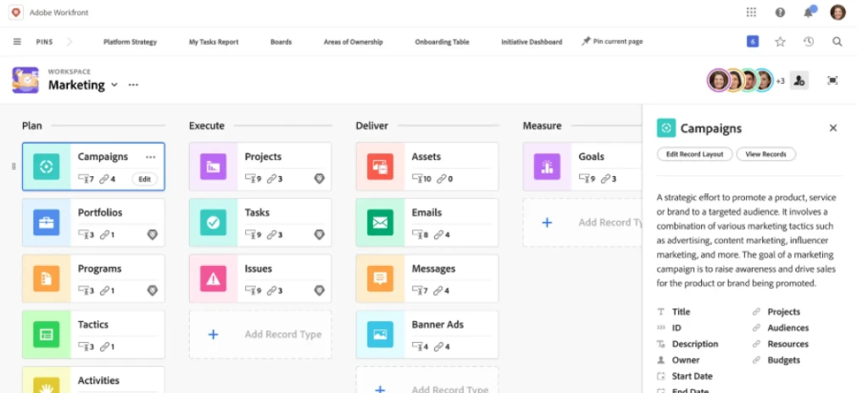Click the Campaigns card teal icon

(47, 167)
